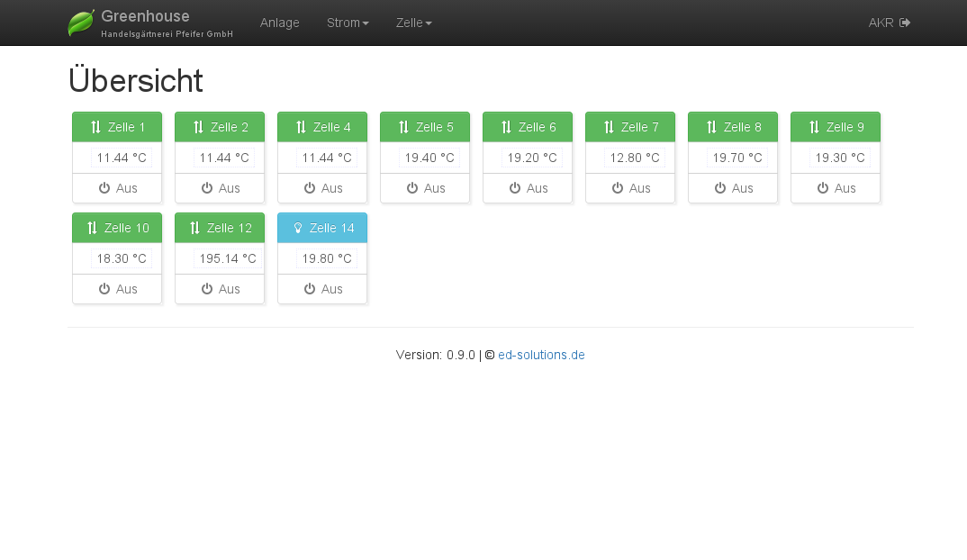Click the up-down arrows icon on Zelle 10
967x560 pixels.
[92, 228]
